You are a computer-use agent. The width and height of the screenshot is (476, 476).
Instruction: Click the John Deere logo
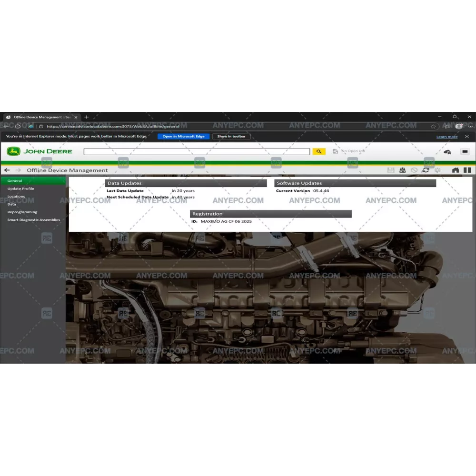(x=40, y=151)
